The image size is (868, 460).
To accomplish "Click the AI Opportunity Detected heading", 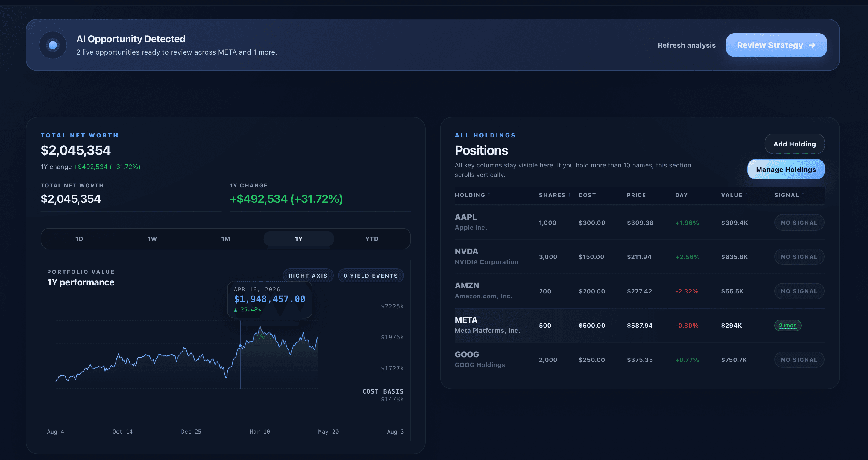I will [x=131, y=39].
